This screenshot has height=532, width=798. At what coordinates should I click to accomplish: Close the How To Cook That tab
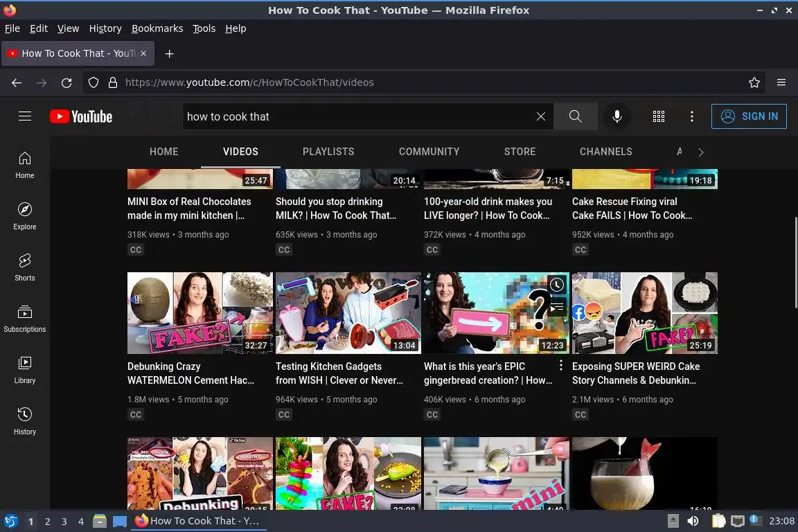click(143, 53)
